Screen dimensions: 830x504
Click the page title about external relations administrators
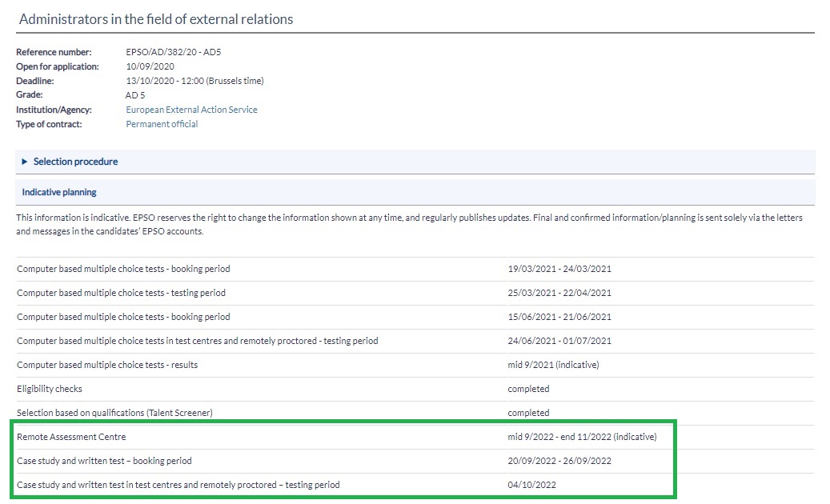[x=156, y=19]
